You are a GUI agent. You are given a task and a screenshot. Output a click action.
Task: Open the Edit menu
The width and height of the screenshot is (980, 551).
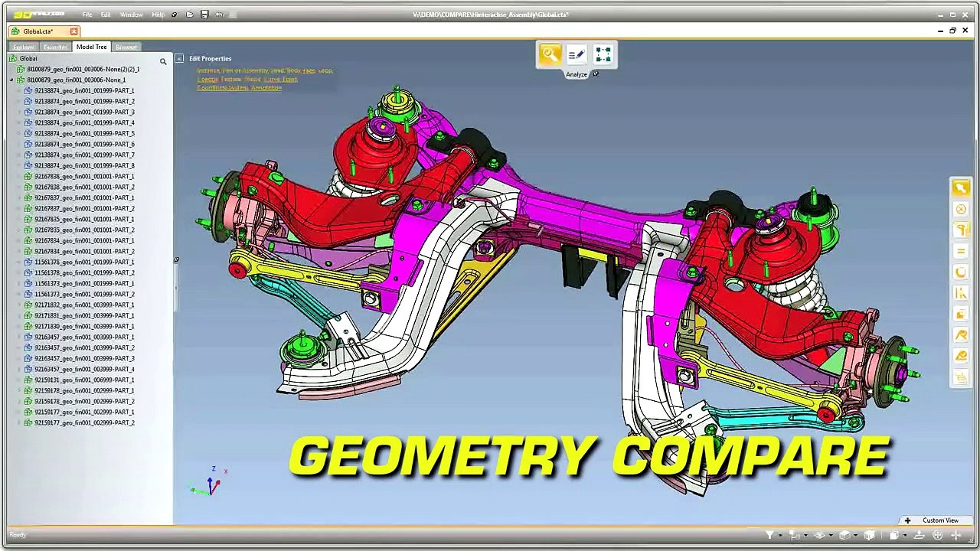[106, 15]
